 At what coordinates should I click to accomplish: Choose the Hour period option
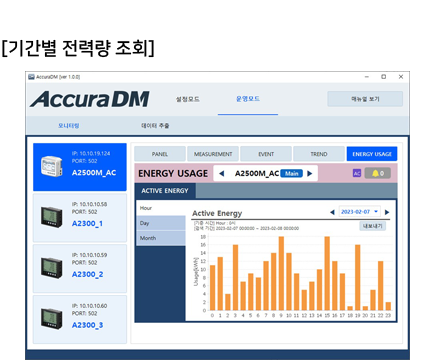(x=161, y=208)
